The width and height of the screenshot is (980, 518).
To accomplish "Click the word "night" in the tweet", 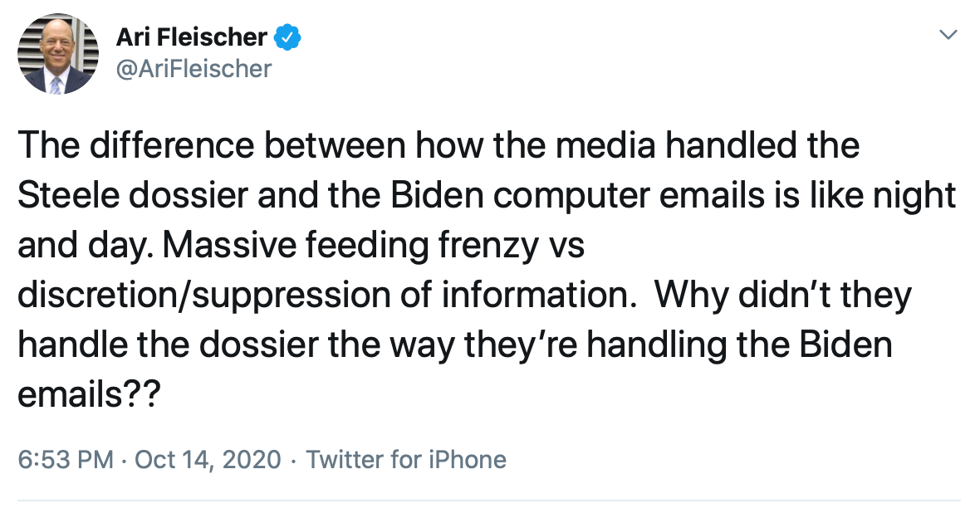I will [x=914, y=196].
